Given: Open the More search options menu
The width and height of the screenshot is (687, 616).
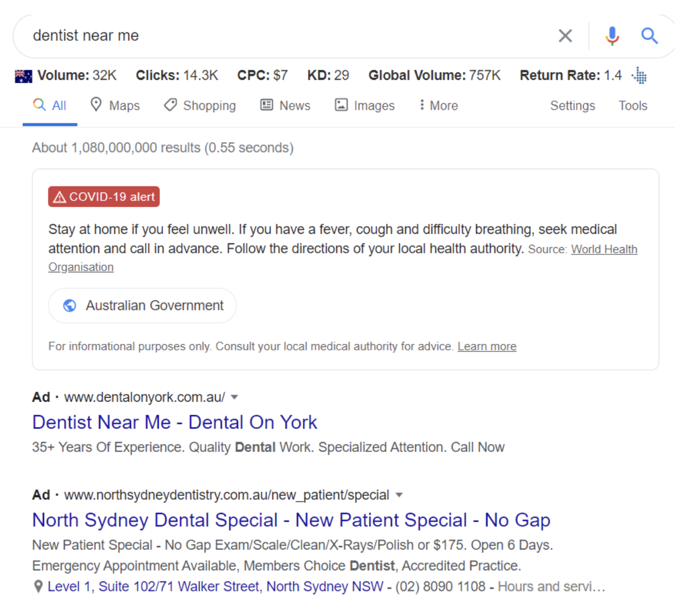Looking at the screenshot, I should click(x=438, y=105).
